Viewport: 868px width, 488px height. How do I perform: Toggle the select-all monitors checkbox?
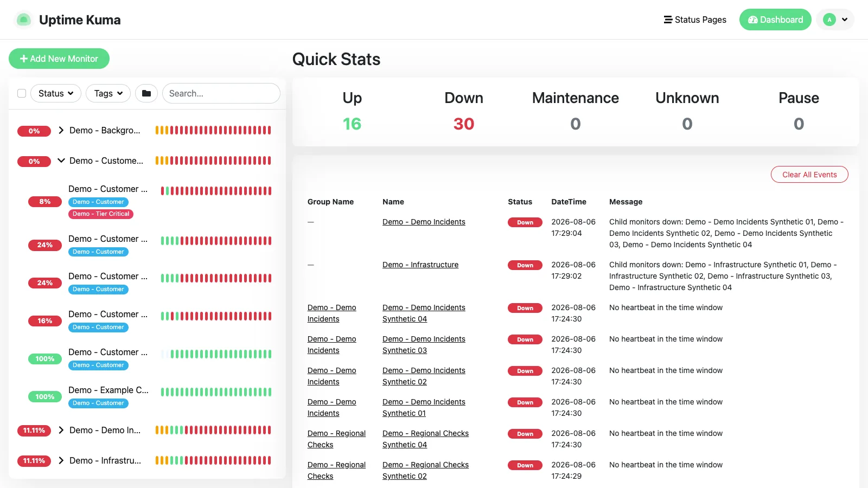click(22, 93)
